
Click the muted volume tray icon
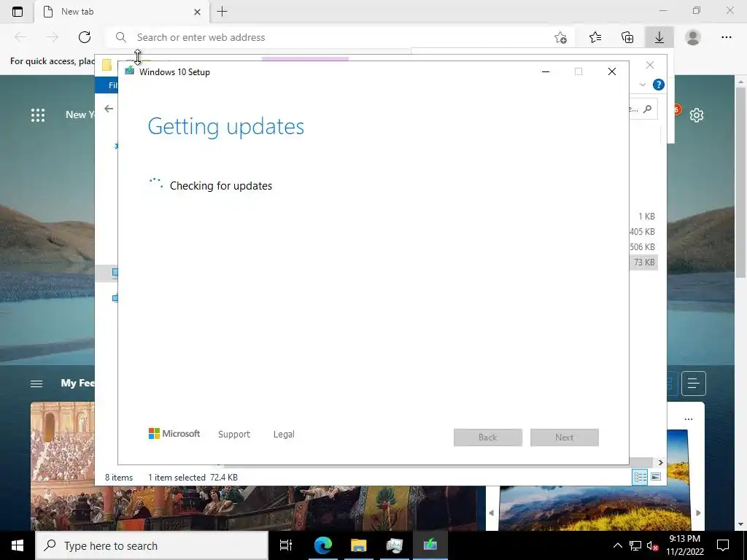[652, 545]
